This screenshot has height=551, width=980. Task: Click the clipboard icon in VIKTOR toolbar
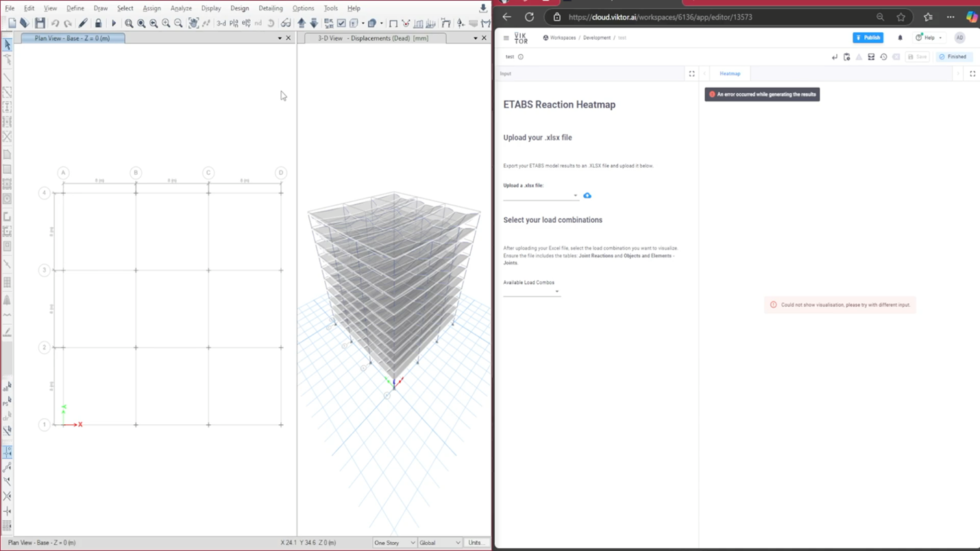[846, 57]
